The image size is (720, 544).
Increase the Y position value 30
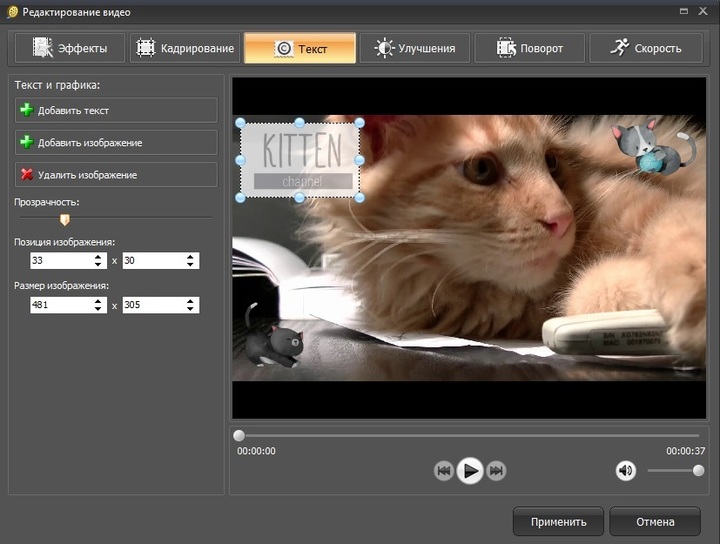(190, 257)
